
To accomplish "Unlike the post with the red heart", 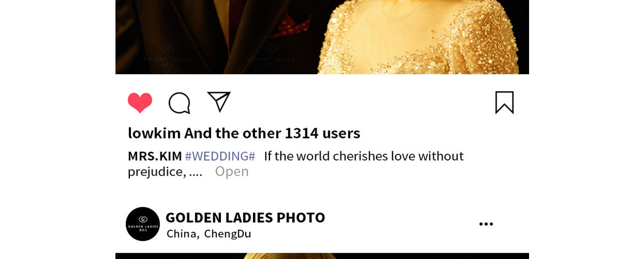I will coord(140,102).
